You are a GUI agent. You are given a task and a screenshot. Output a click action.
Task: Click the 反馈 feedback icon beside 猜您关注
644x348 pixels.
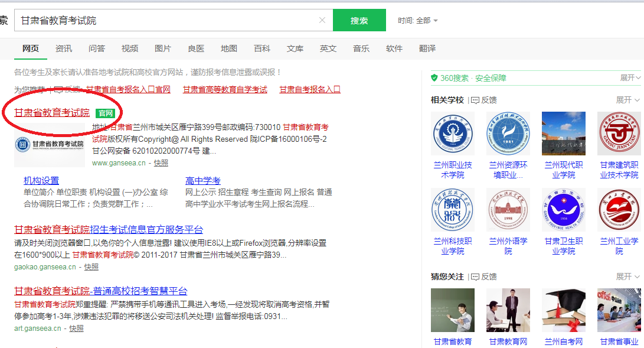474,277
